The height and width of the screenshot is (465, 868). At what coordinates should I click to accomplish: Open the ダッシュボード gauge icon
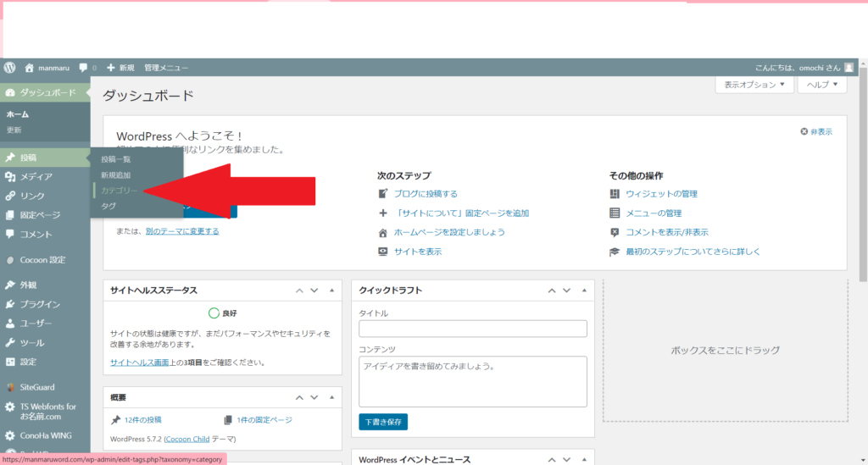coord(10,92)
